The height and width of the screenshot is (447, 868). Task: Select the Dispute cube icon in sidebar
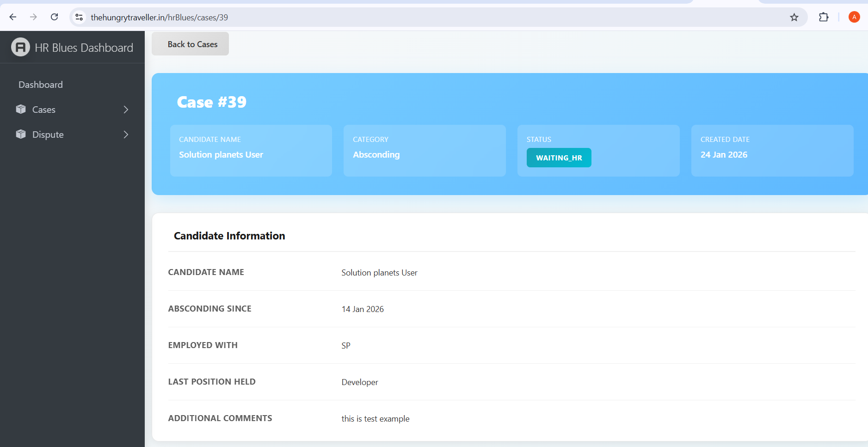point(21,134)
